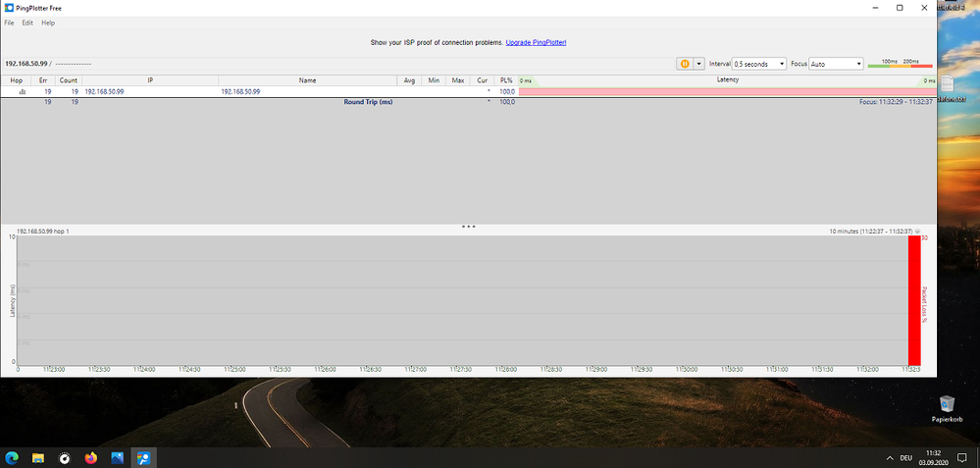Follow the Upgrade PingPlotter link
This screenshot has height=468, width=980.
(536, 42)
